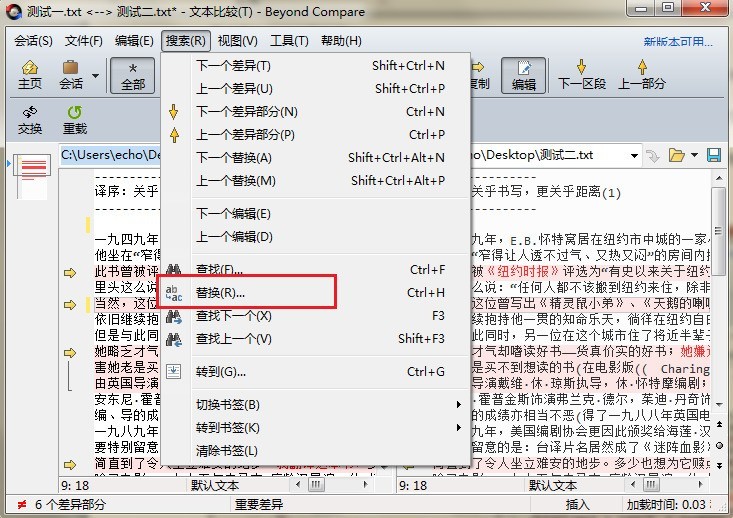733x518 pixels.
Task: Select 下一个差异(T) menu entry
Action: (316, 66)
